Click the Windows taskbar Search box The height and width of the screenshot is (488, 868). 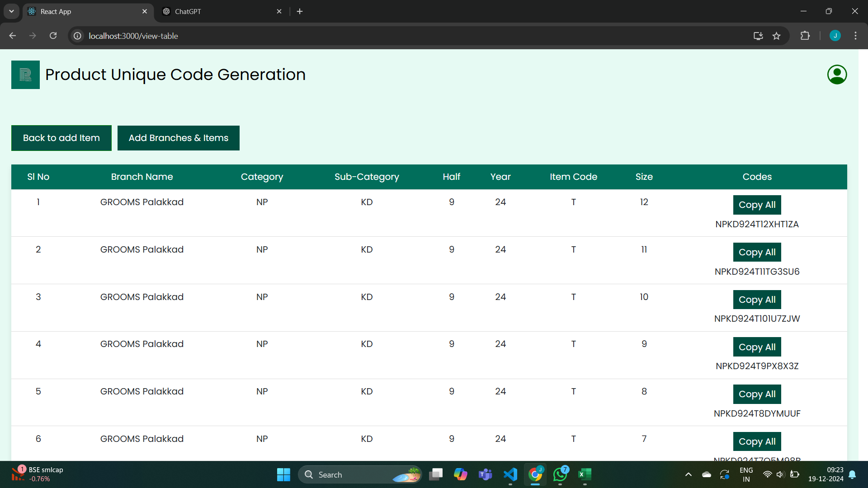[x=360, y=474]
